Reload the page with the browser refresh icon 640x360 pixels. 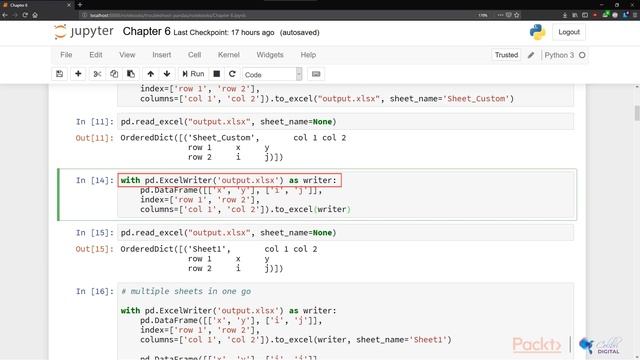(x=25, y=15)
